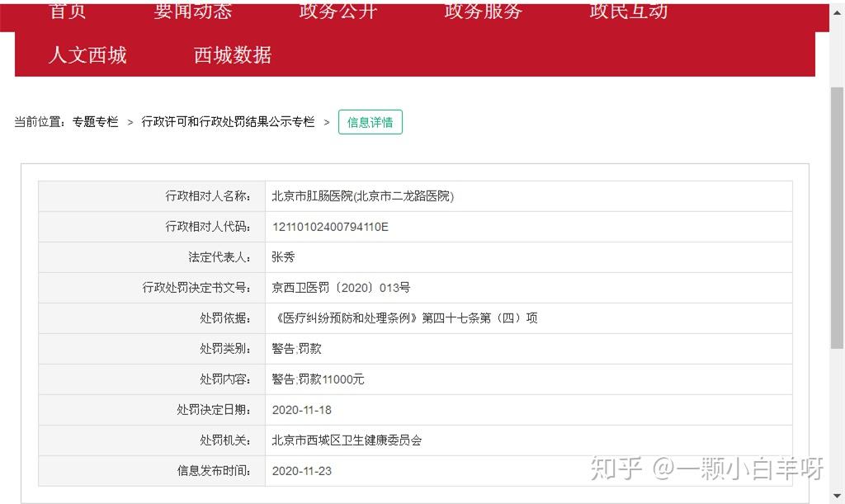
Task: Open the 政务公开 section
Action: (338, 11)
